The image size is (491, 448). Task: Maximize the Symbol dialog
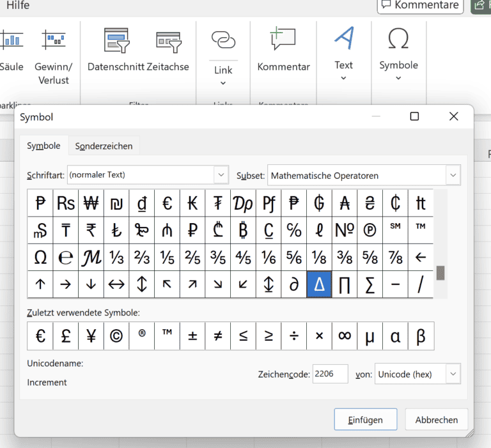coord(414,116)
